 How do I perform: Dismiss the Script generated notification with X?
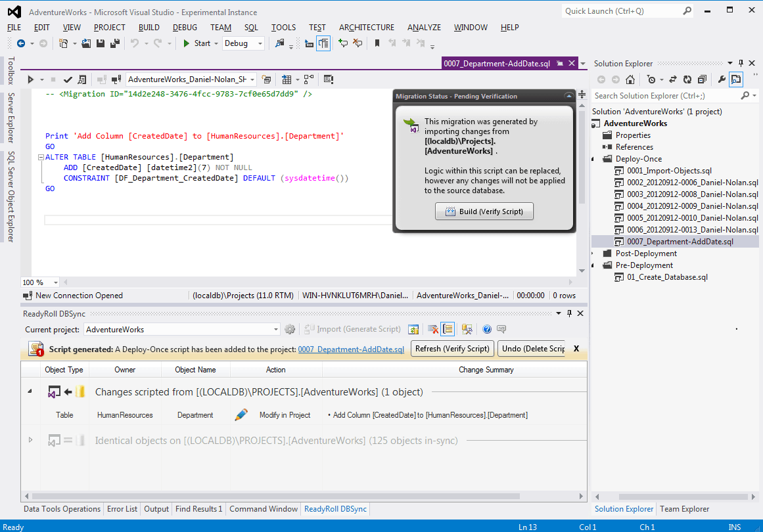[576, 349]
